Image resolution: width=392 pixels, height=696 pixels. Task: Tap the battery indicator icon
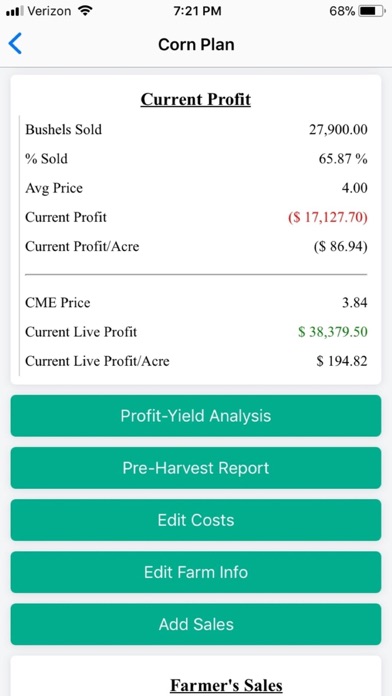pyautogui.click(x=372, y=11)
